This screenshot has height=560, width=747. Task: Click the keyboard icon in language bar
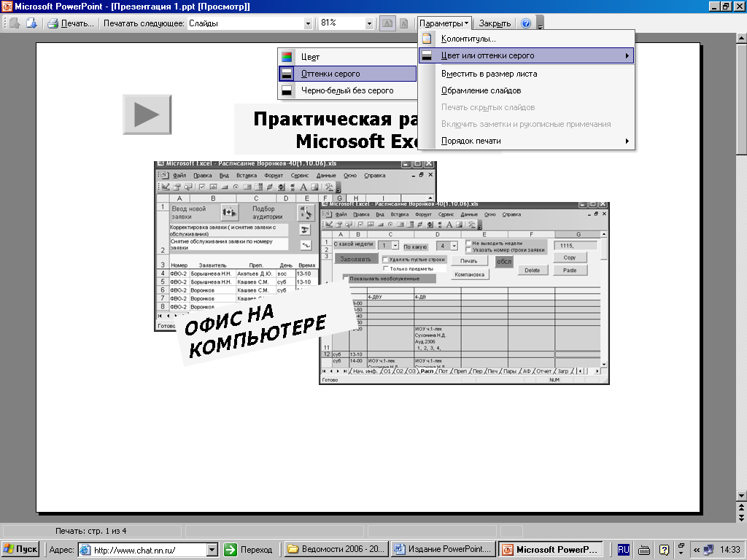point(643,550)
